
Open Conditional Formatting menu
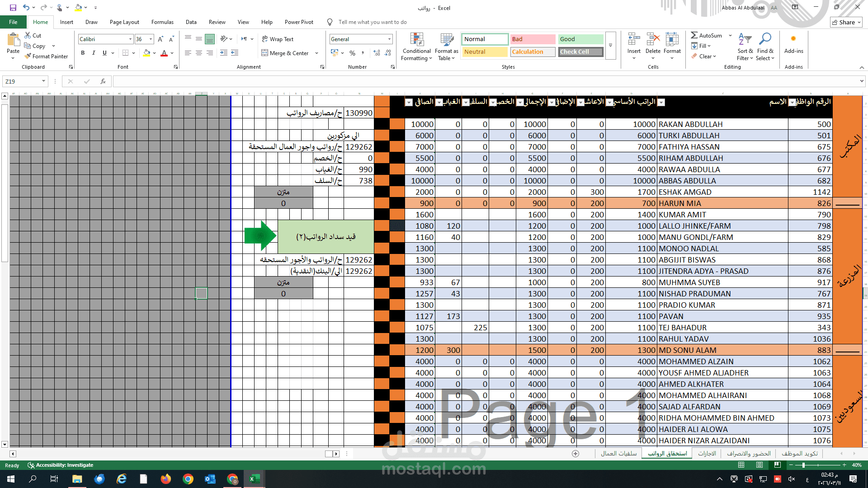point(417,47)
